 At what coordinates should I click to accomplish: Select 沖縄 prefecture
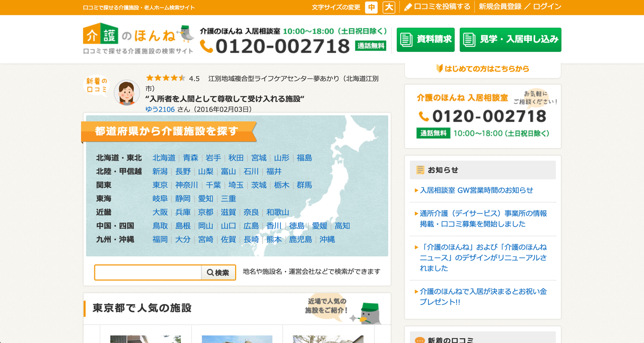[327, 240]
